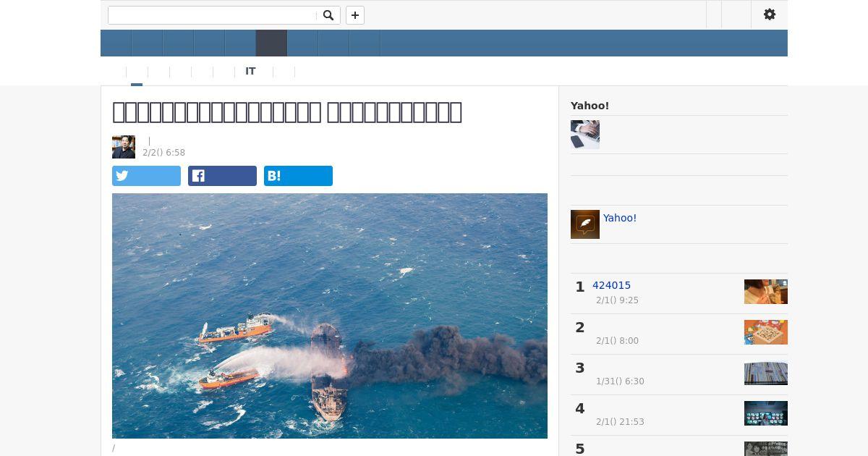Open the laptop thumbnail under Yahoo! heading
Viewport: 868px width, 456px height.
click(585, 135)
